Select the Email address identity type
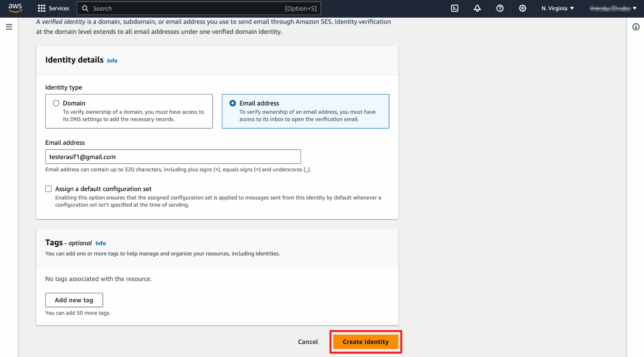The image size is (644, 357). point(233,103)
